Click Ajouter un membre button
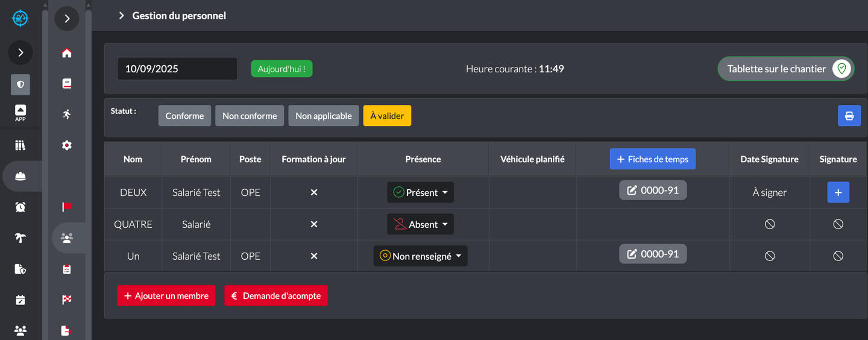This screenshot has width=868, height=340. [166, 296]
